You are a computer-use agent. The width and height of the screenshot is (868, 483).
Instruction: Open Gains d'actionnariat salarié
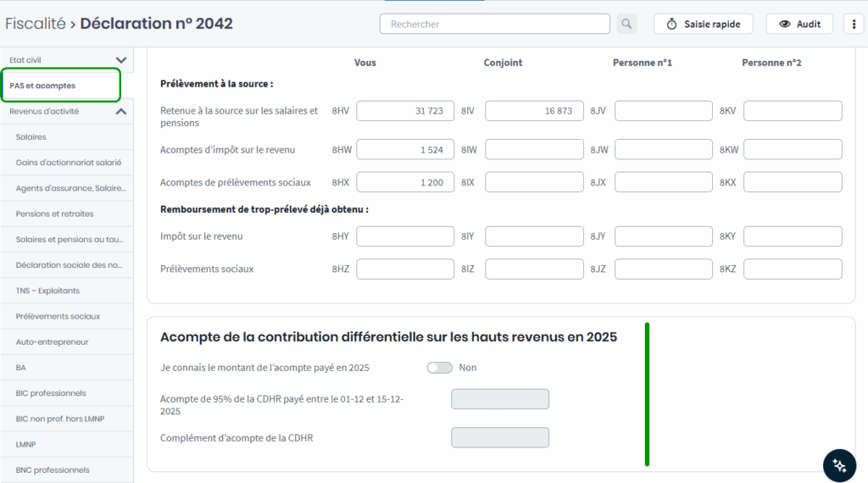point(69,163)
